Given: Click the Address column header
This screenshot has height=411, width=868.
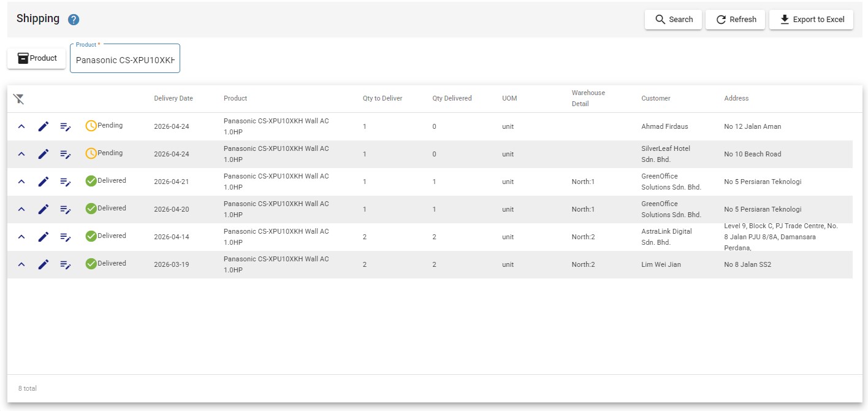Looking at the screenshot, I should point(736,99).
